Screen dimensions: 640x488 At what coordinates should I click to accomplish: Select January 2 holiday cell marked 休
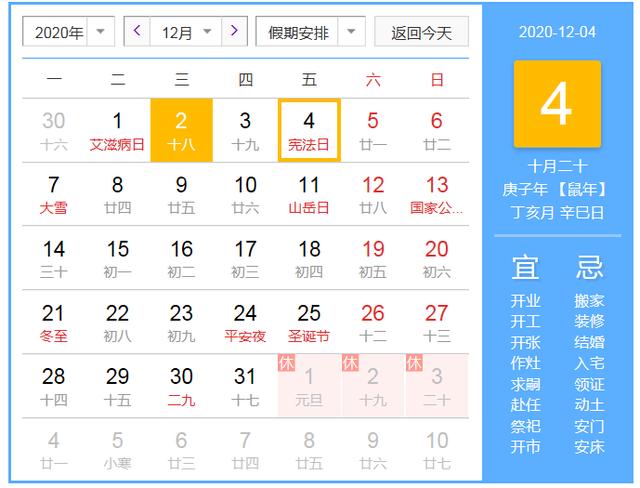[x=372, y=385]
